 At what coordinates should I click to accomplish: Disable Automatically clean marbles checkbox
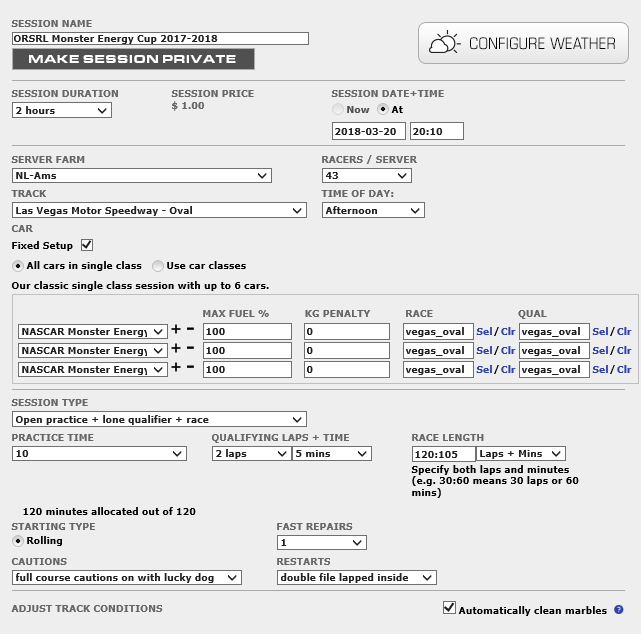pos(450,608)
